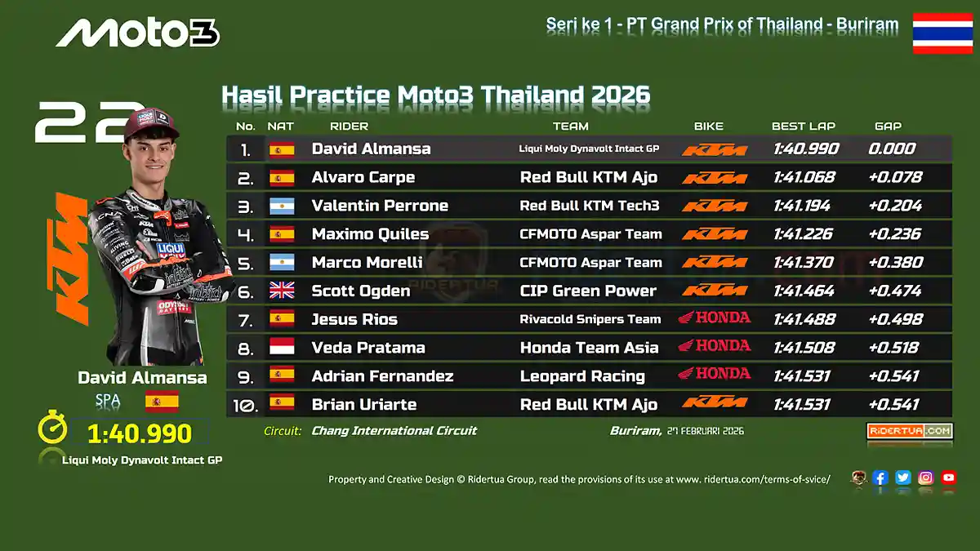Click Scott Ogden's British flag
Viewport: 980px width, 551px height.
point(282,291)
